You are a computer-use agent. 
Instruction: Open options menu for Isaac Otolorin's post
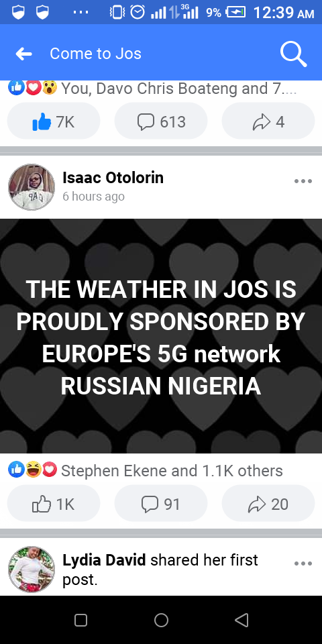point(303,181)
